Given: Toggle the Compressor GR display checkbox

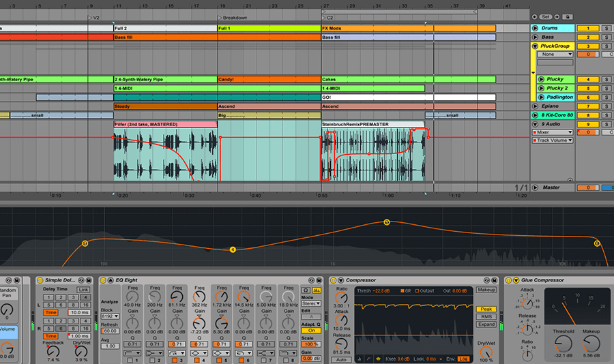Looking at the screenshot, I should coord(402,291).
